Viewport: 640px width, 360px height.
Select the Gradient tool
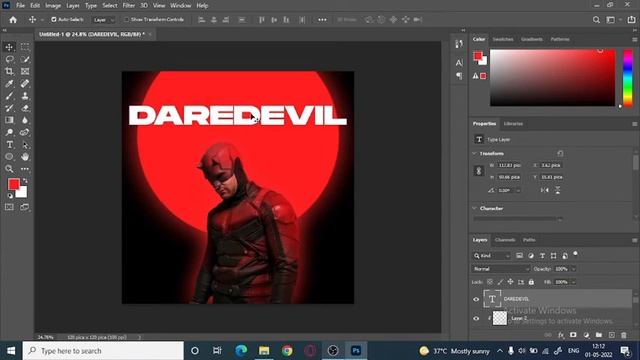coord(9,120)
